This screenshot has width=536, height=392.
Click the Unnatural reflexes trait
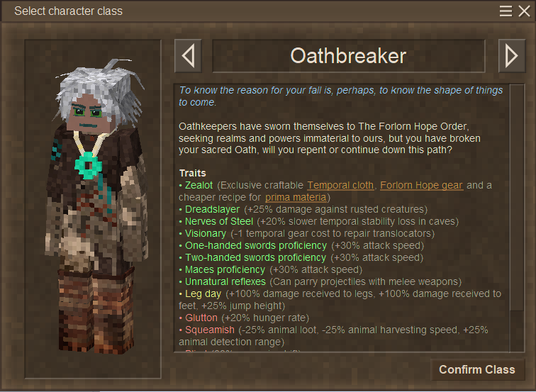tap(225, 281)
